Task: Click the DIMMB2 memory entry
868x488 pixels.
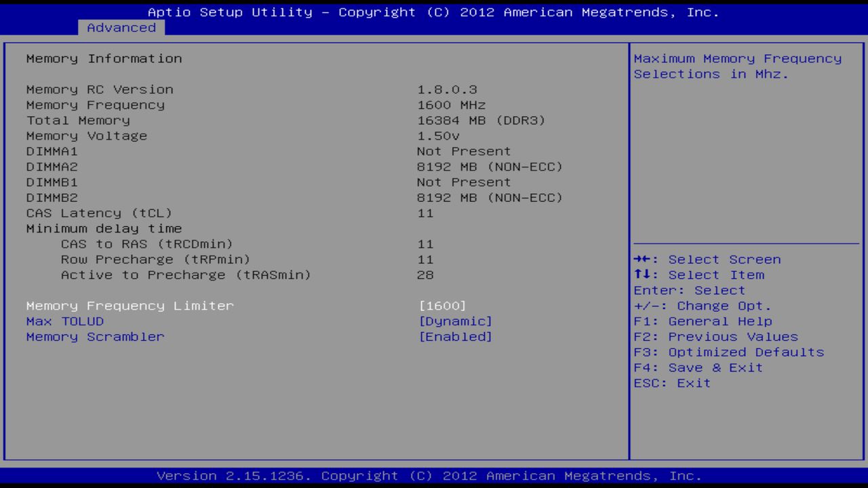Action: pos(51,197)
